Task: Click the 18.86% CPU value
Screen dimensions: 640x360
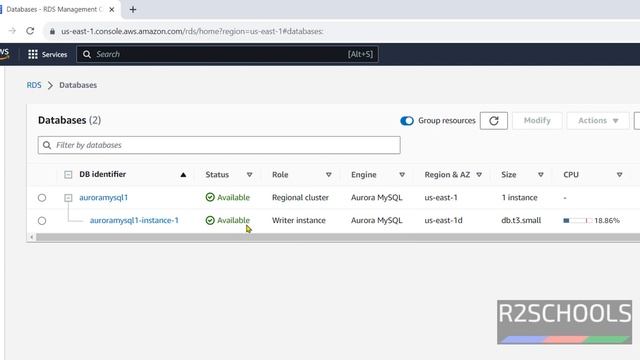Action: point(607,220)
